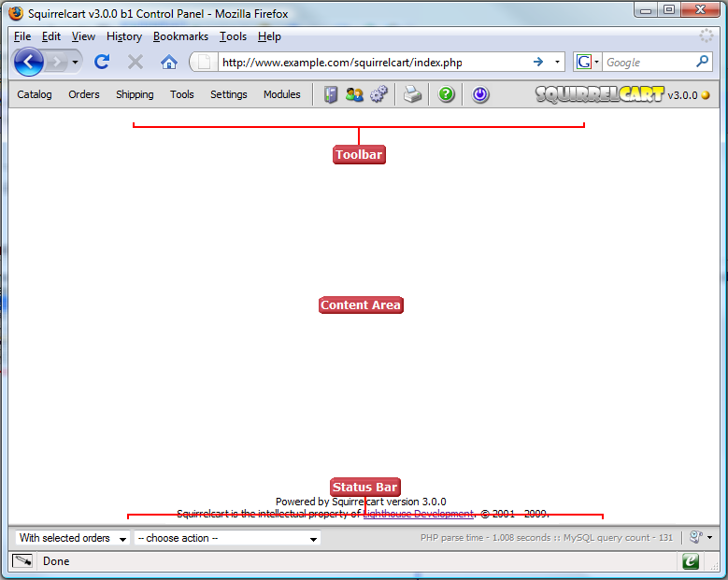Click the browser back arrow button

pos(30,62)
